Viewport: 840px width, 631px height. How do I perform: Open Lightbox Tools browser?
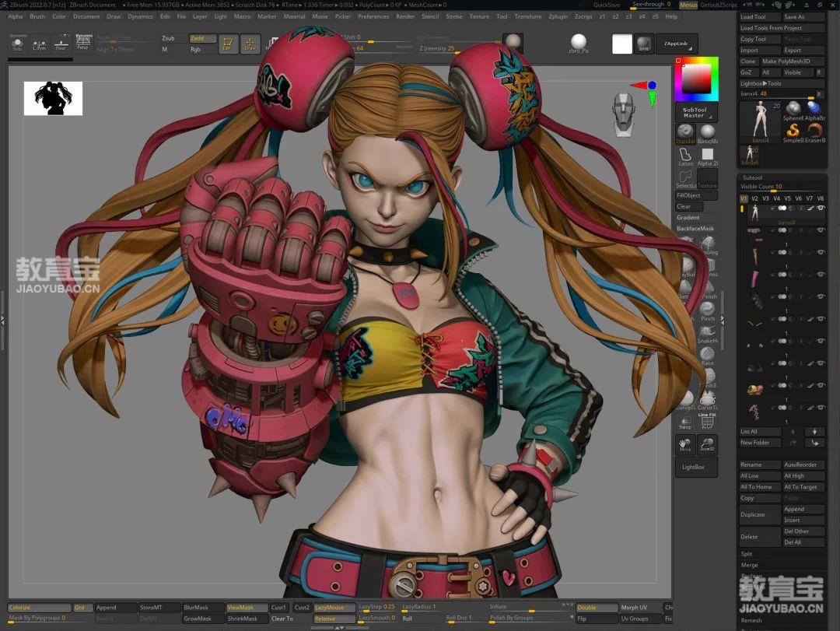click(782, 83)
